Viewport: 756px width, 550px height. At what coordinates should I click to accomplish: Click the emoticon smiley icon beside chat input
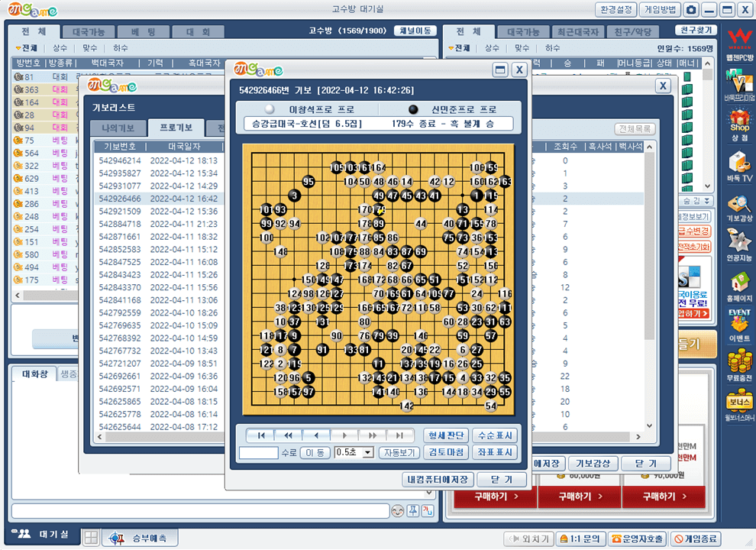point(397,511)
